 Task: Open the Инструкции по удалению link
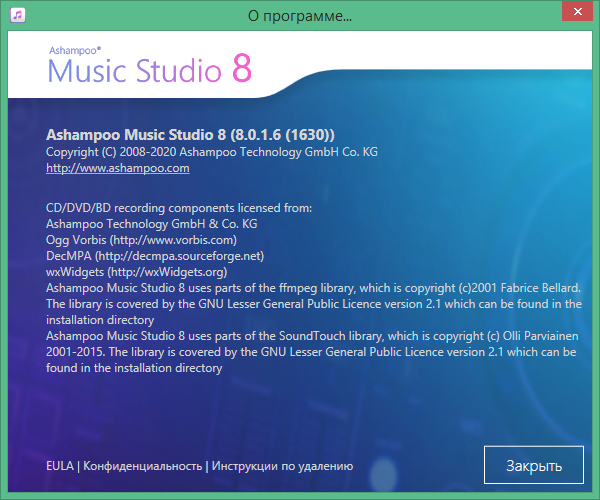click(282, 466)
